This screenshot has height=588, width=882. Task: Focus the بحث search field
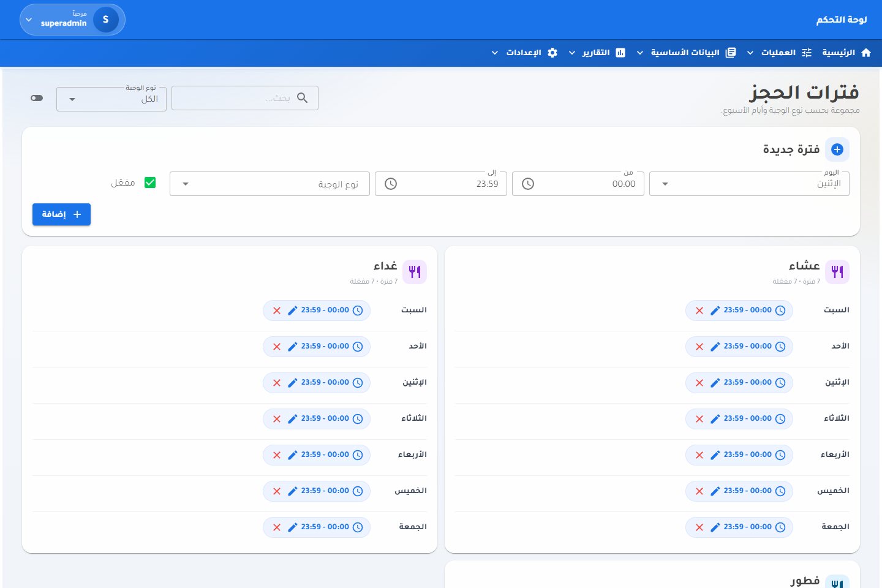[245, 98]
